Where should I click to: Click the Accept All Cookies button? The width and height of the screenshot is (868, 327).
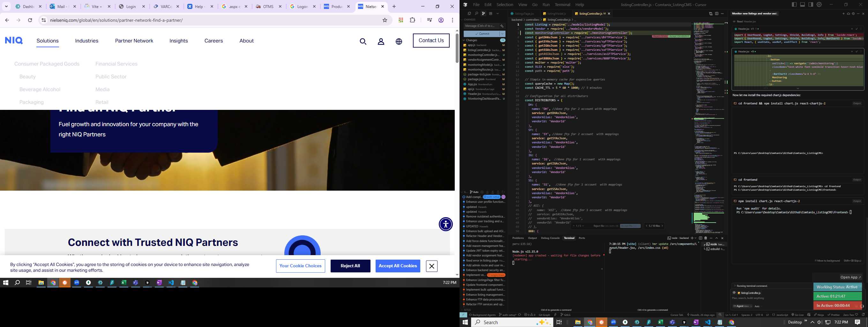tap(398, 266)
